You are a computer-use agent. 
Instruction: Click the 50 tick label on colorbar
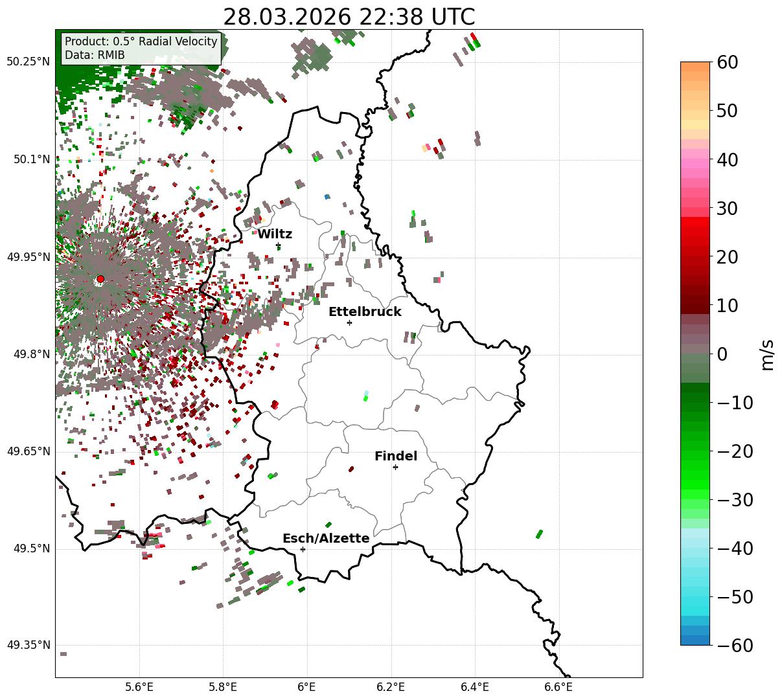(x=729, y=111)
